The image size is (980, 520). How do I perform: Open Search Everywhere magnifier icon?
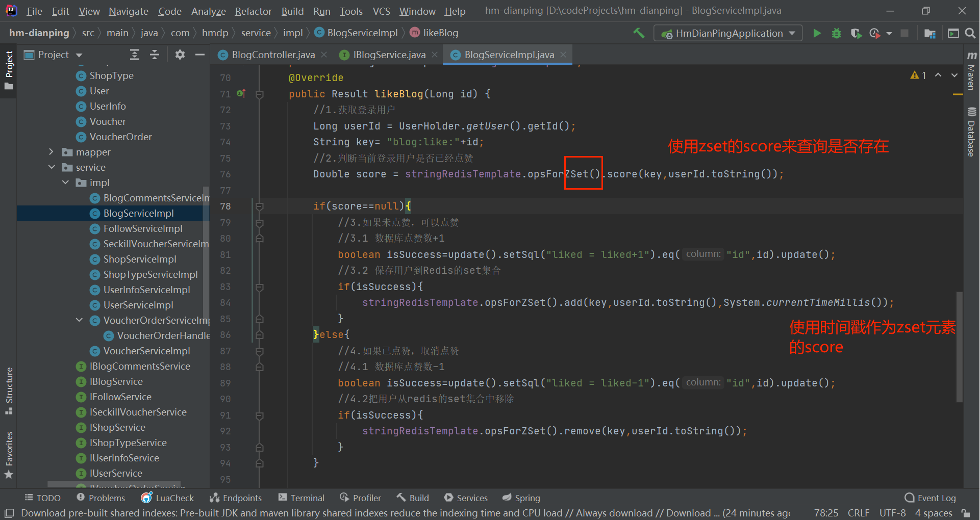(970, 33)
